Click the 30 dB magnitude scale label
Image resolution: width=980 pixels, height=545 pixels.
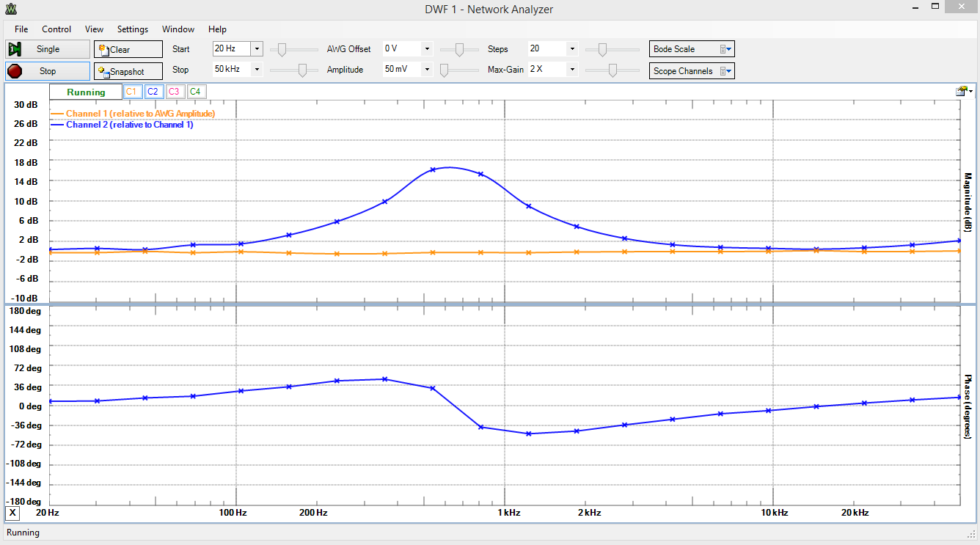click(x=26, y=105)
